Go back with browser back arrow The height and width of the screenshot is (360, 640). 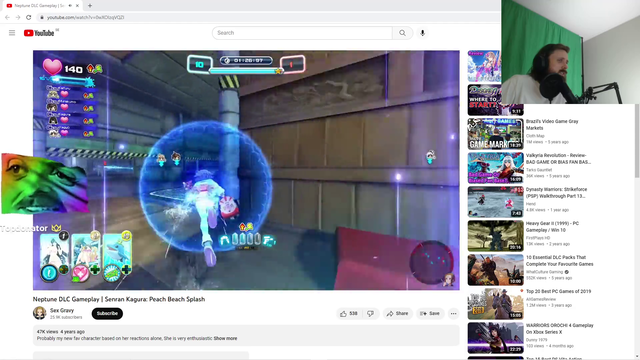7,17
